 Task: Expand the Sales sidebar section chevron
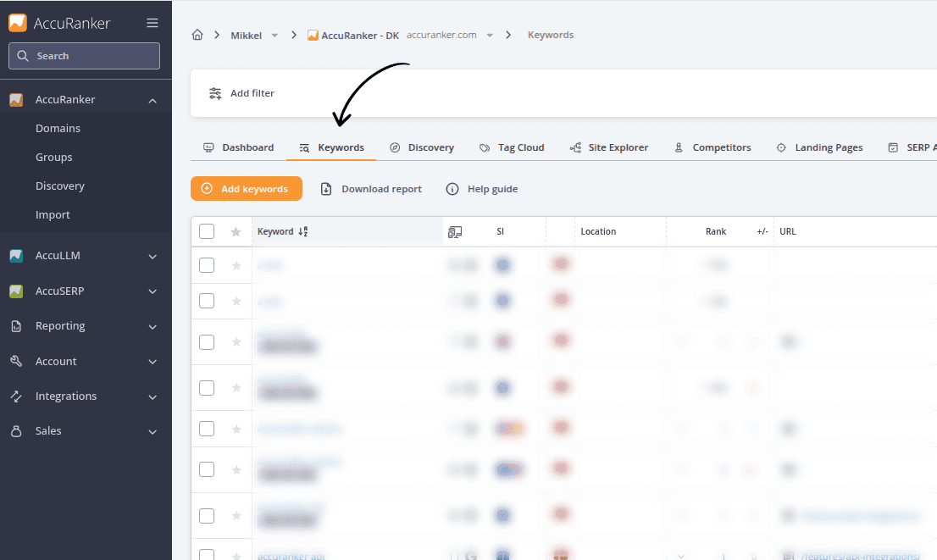(152, 431)
